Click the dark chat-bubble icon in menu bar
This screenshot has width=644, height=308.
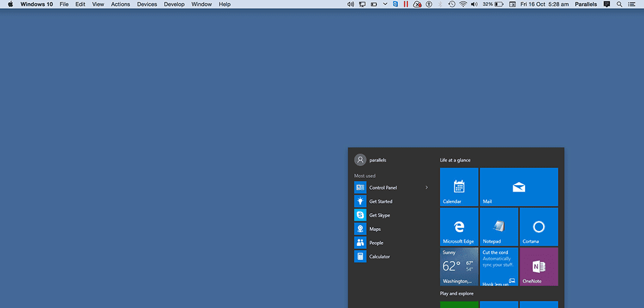tap(606, 4)
